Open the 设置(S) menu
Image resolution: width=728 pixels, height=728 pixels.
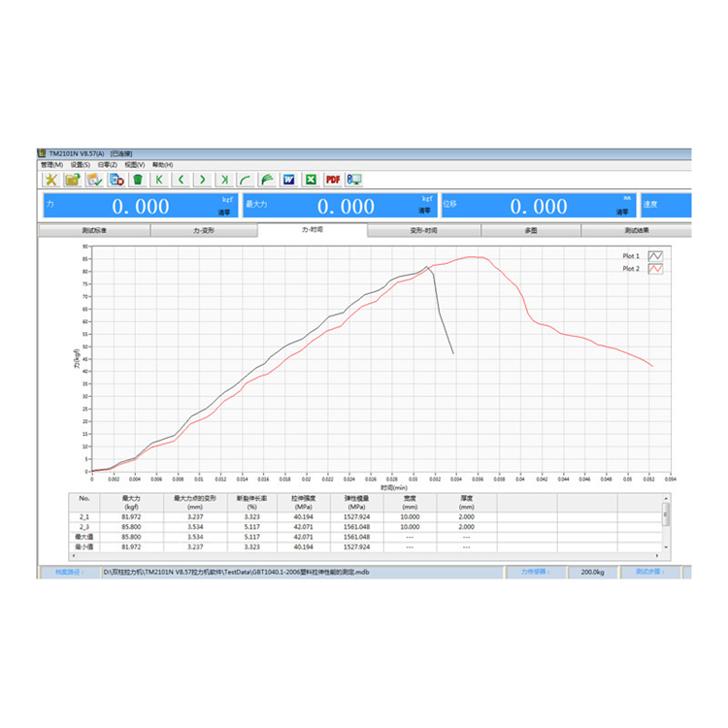(x=80, y=165)
